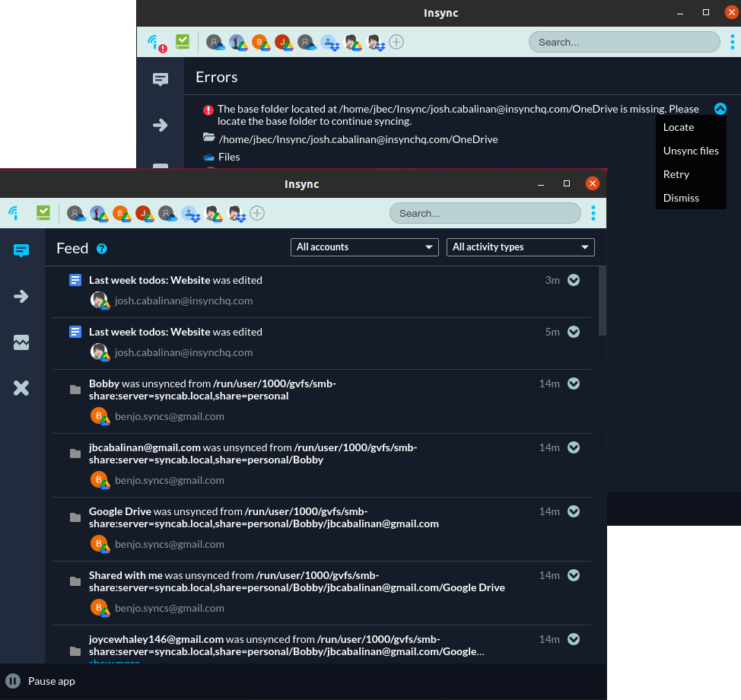741x700 pixels.
Task: Expand the Google Drive was unsynced entry
Action: point(574,511)
